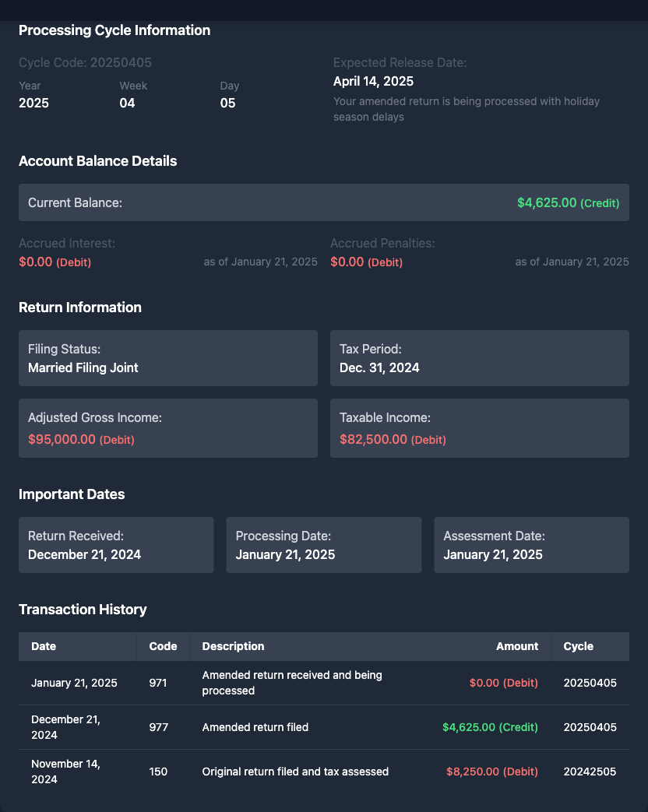
Task: Click the Amount column header
Action: pos(516,646)
